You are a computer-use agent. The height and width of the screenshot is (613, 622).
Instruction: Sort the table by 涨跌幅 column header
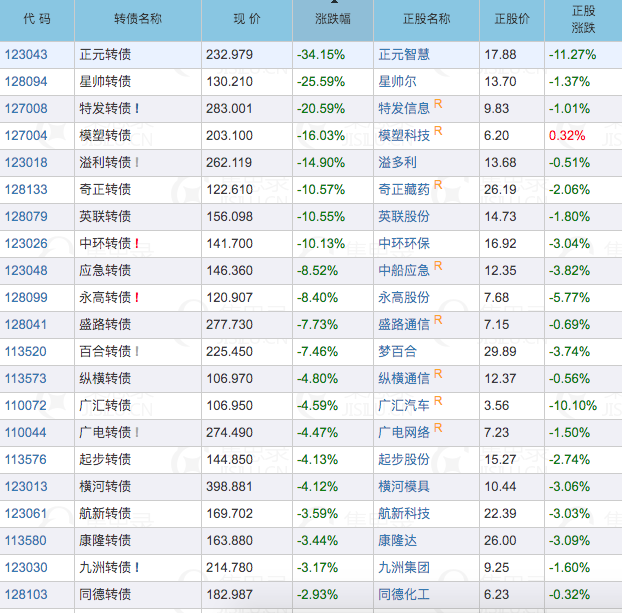[332, 20]
